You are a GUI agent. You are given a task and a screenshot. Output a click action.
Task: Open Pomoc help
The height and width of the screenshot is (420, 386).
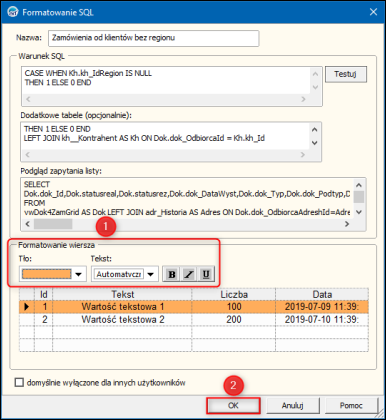coord(351,405)
